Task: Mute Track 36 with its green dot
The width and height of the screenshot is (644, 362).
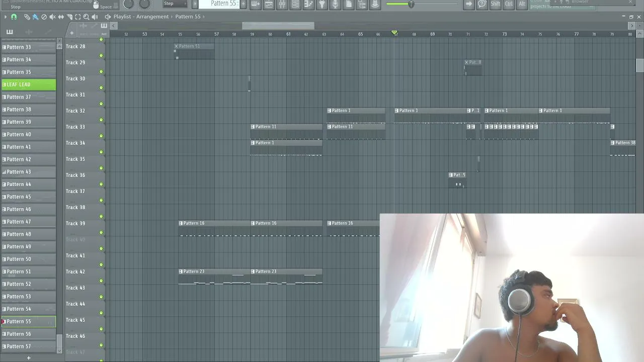Action: [x=101, y=184]
